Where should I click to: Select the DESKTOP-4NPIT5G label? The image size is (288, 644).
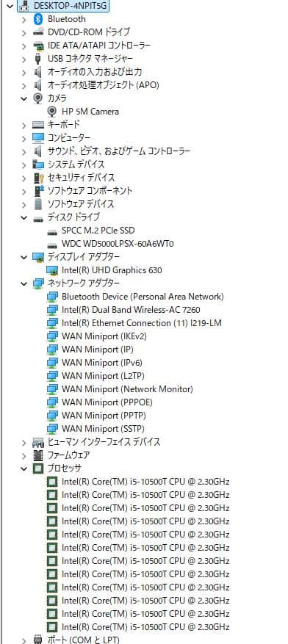(x=71, y=6)
